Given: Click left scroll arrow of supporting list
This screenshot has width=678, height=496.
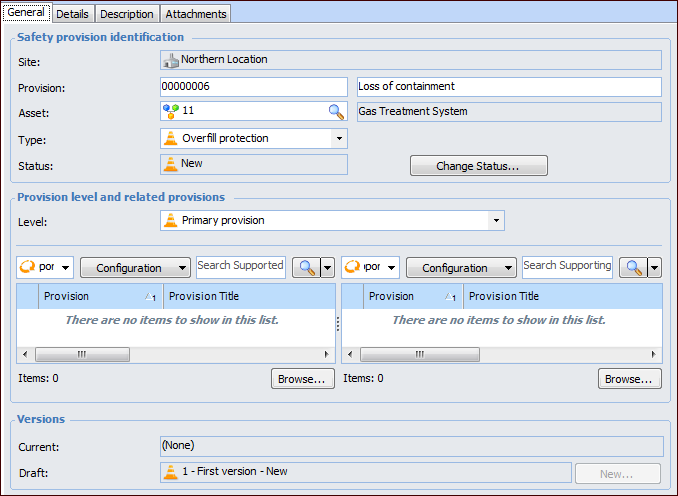Looking at the screenshot, I should click(x=350, y=355).
